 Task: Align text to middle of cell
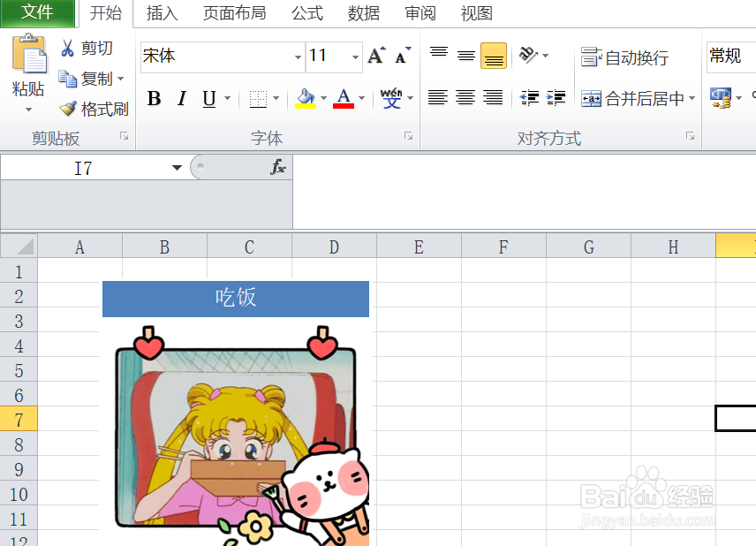(465, 56)
